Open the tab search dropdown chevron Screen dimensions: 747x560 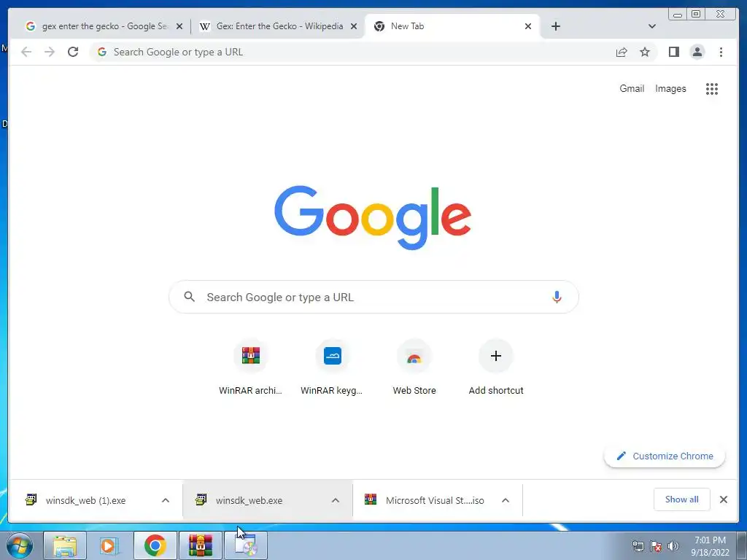(652, 26)
